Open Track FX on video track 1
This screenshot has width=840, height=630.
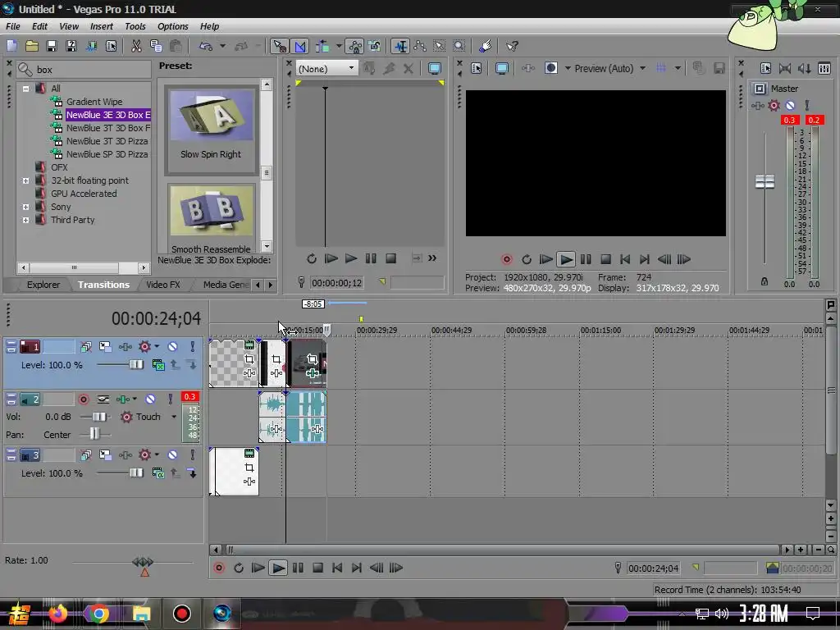(x=126, y=347)
